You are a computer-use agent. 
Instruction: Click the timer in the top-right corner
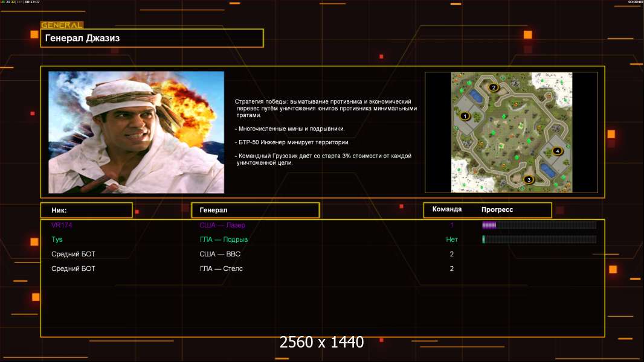[635, 2]
